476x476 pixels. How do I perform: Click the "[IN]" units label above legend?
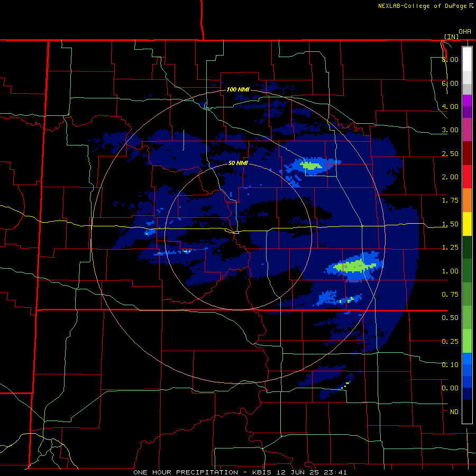click(452, 36)
